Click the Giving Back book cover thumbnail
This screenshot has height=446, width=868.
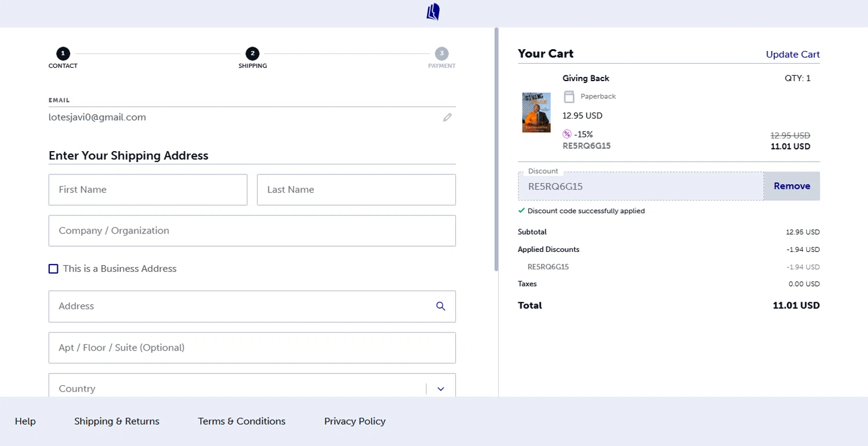(536, 112)
